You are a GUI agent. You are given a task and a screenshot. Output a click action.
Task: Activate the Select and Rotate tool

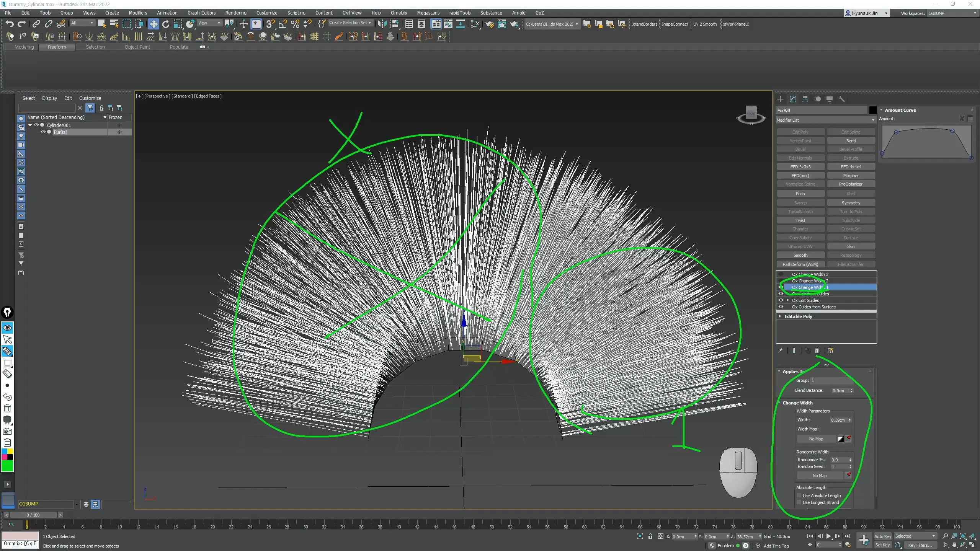[x=165, y=24]
